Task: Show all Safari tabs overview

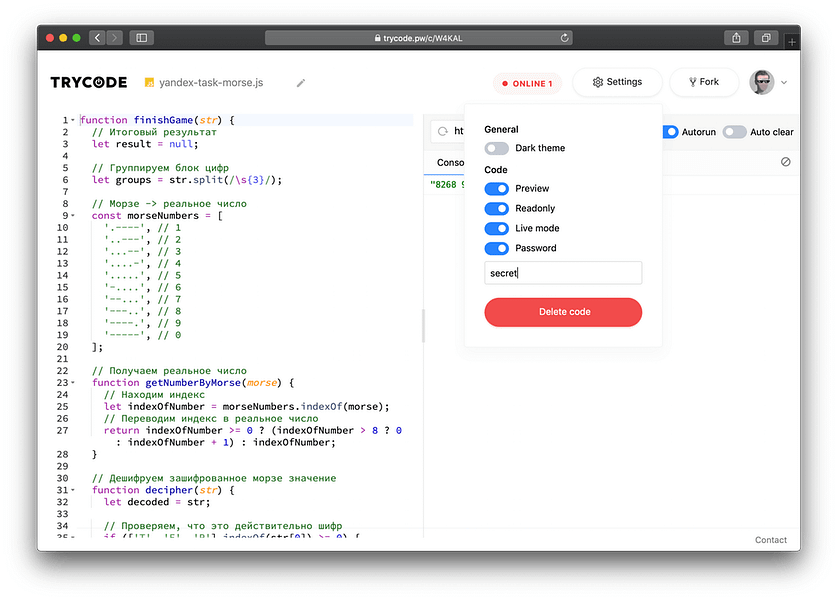Action: point(766,38)
